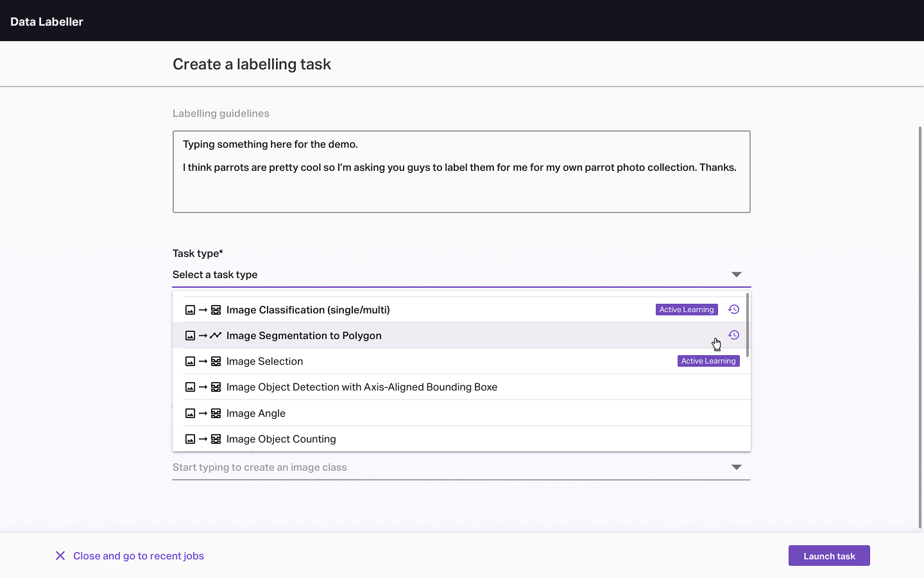Click form icon in the Image Object Counting row
The image size is (924, 578).
tap(216, 439)
